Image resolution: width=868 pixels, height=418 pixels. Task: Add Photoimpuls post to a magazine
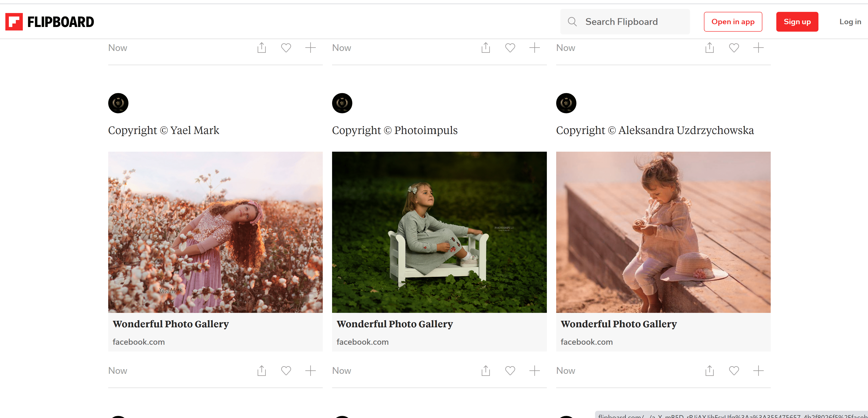534,371
